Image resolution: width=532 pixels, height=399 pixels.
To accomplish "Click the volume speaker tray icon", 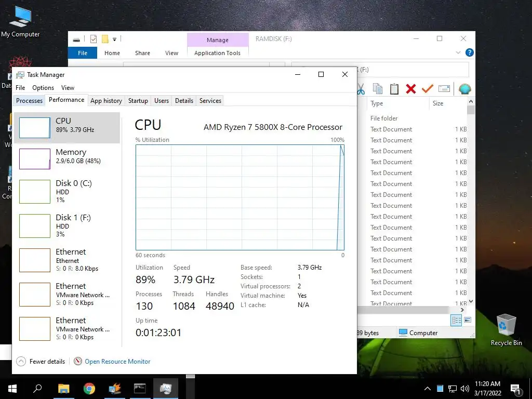I will [x=465, y=389].
